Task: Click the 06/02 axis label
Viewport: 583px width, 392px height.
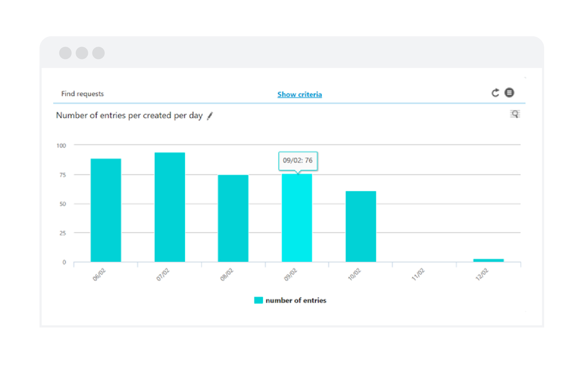Action: (x=99, y=274)
